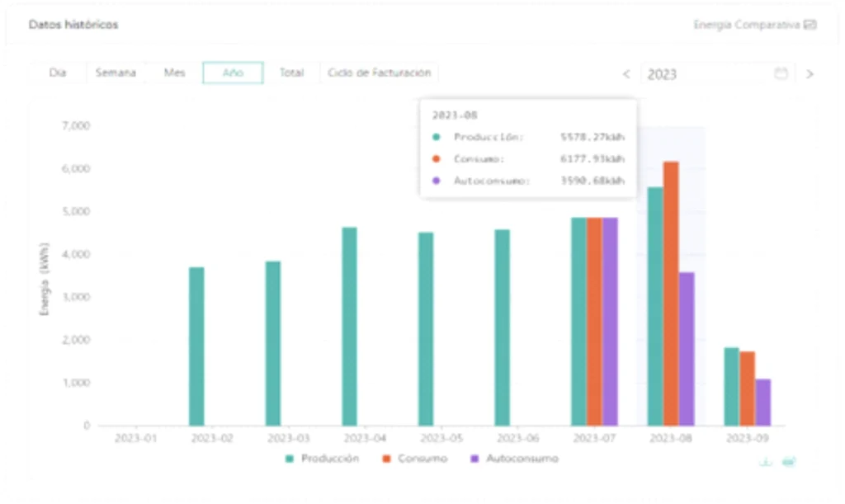Viewport: 845px width, 504px height.
Task: Select the Año time range tab
Action: [233, 73]
